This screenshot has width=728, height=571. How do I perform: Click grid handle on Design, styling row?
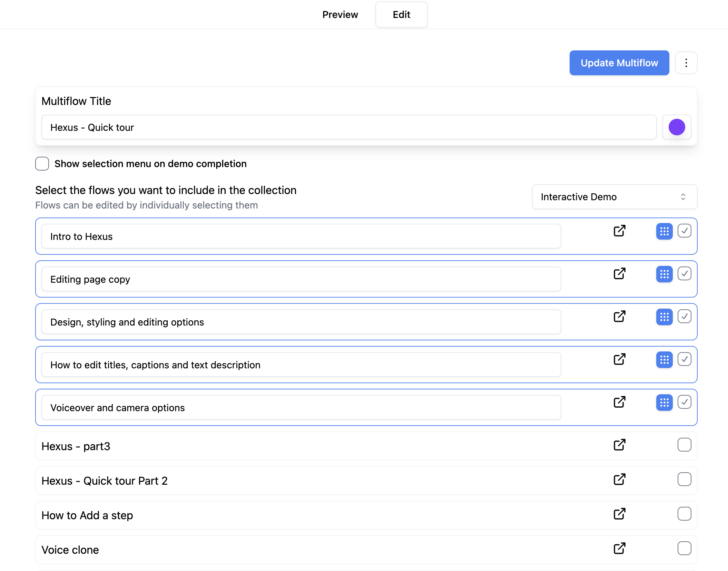665,317
